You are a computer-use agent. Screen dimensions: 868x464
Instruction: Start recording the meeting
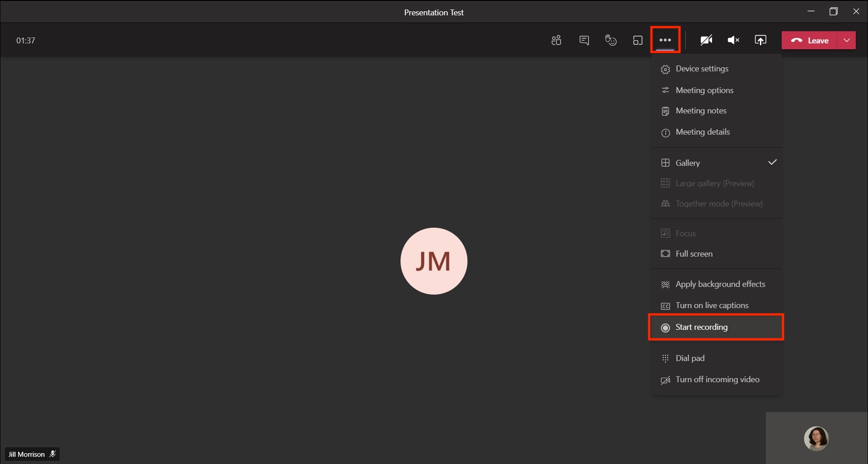point(701,327)
